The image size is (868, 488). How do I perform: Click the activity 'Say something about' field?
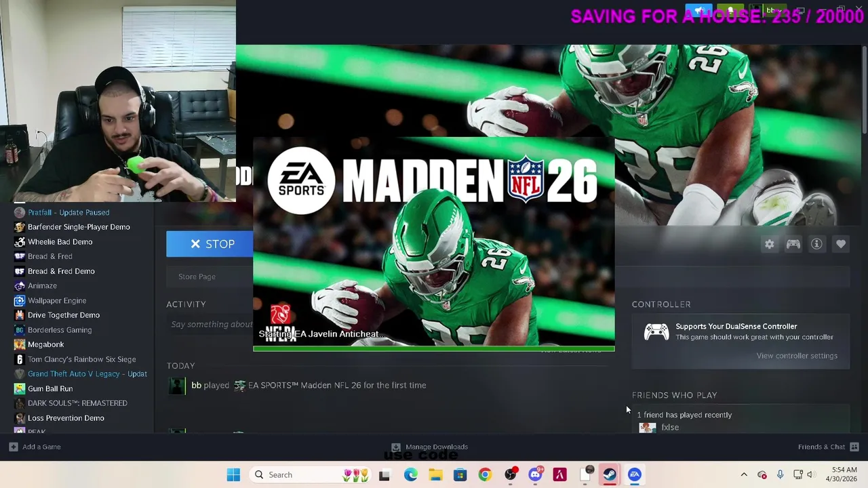tap(211, 325)
